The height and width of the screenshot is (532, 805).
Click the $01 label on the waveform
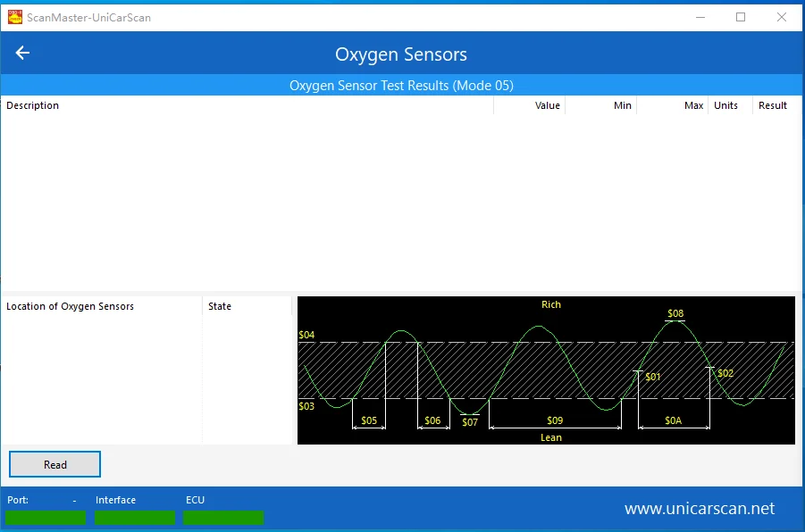652,377
